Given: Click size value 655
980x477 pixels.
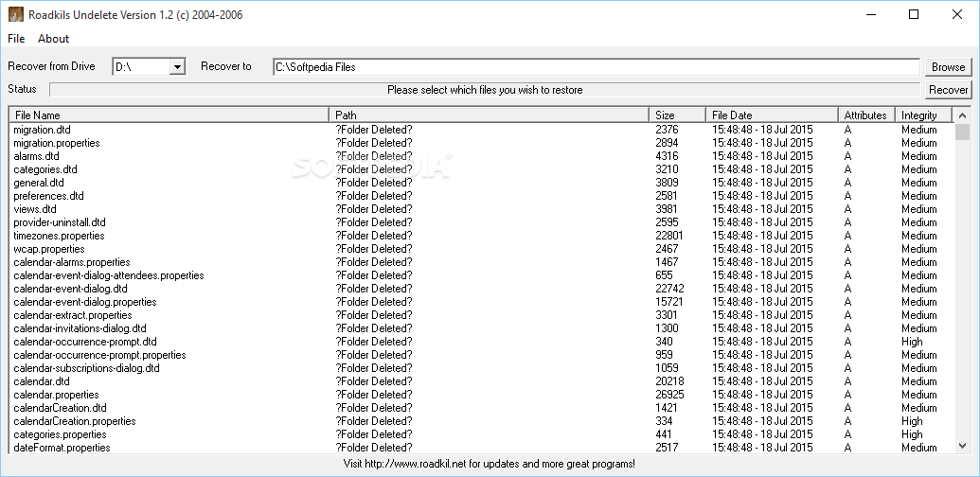Looking at the screenshot, I should [665, 275].
